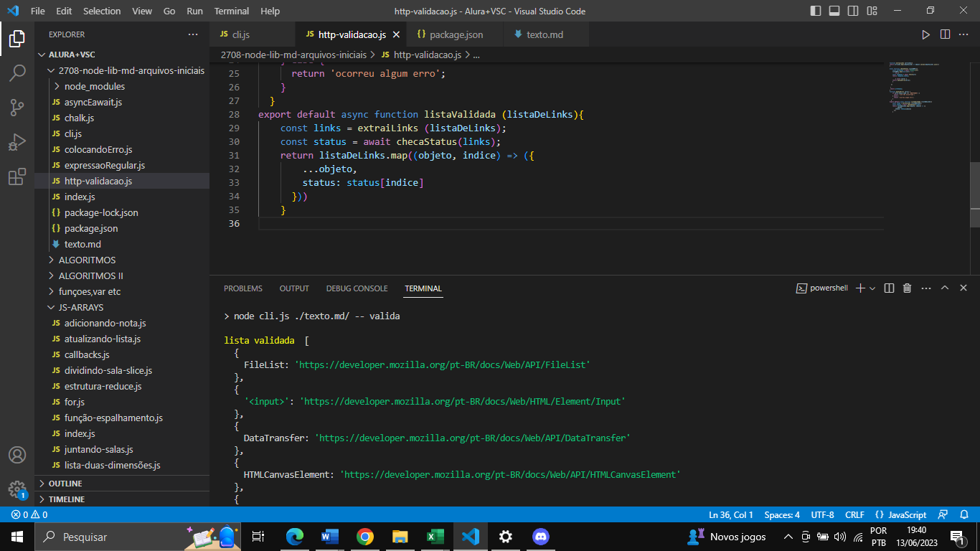Split the terminal panel
Image resolution: width=980 pixels, height=551 pixels.
coord(889,288)
